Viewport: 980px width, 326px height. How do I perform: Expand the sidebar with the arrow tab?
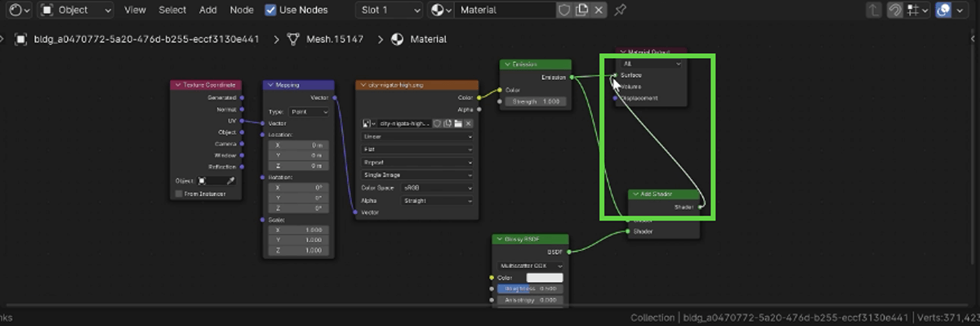click(973, 39)
